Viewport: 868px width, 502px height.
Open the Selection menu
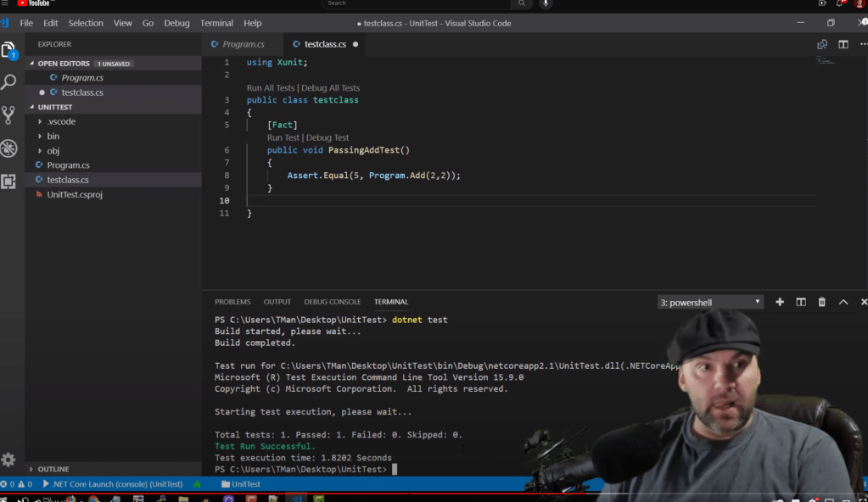coord(85,23)
